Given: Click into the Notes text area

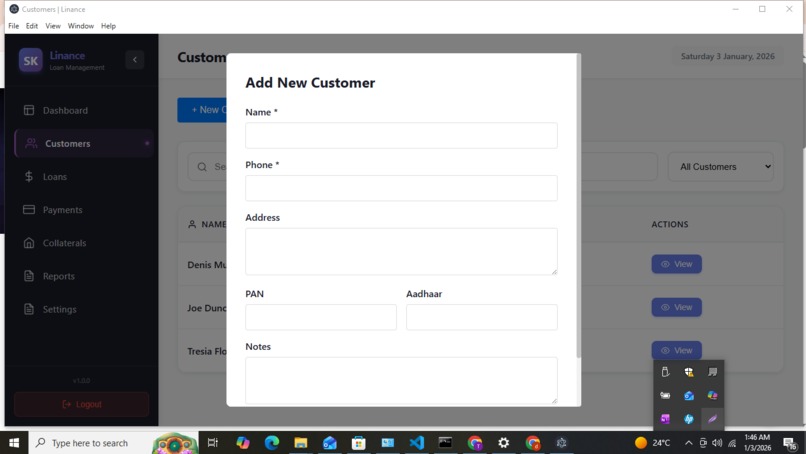Looking at the screenshot, I should [x=401, y=380].
